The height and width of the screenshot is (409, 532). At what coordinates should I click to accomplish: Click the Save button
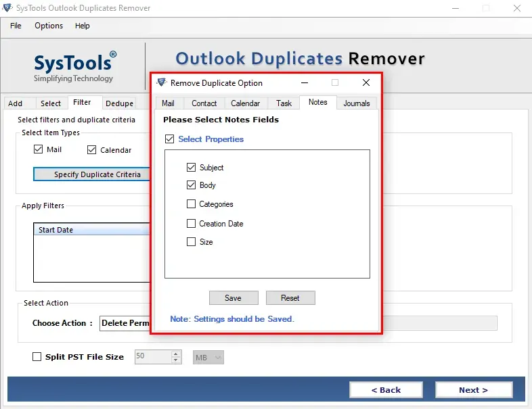234,298
